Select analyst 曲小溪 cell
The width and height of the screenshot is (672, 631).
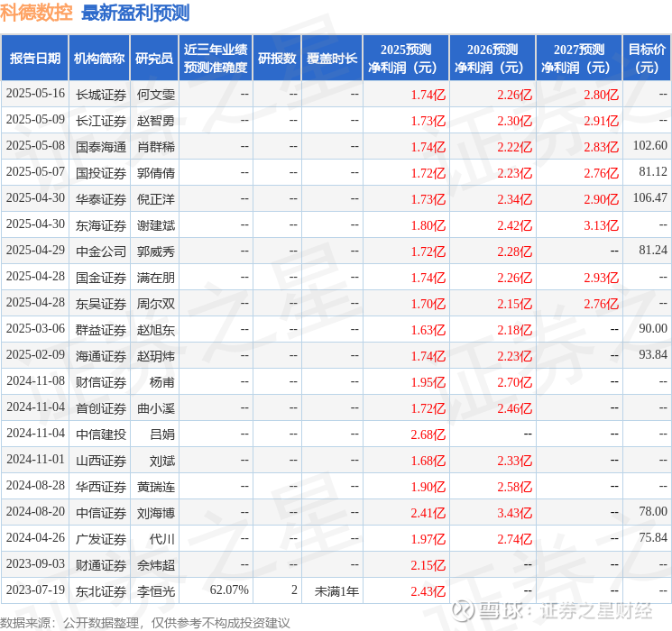pyautogui.click(x=155, y=408)
